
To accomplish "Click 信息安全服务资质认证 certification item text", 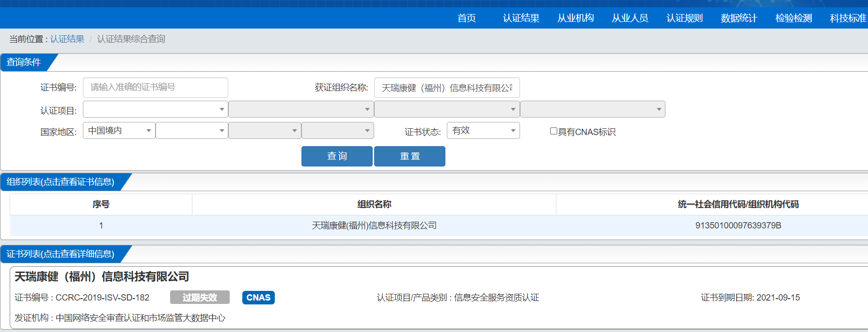I will [x=496, y=298].
